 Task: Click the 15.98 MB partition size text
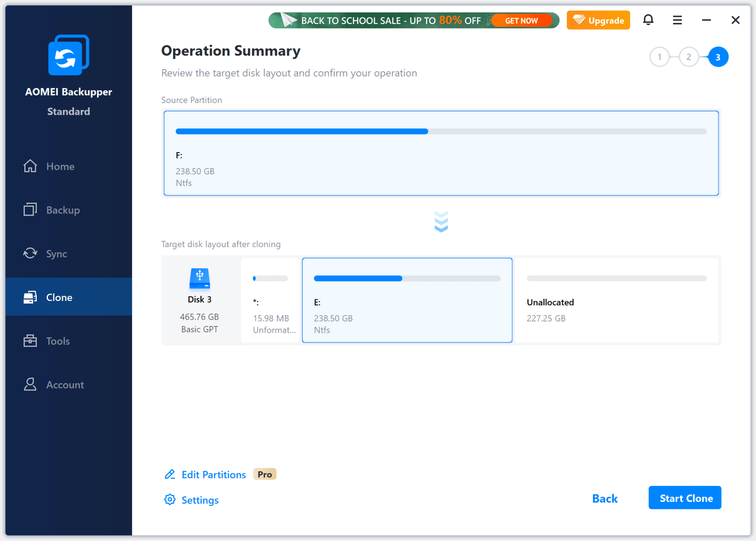[x=271, y=318]
